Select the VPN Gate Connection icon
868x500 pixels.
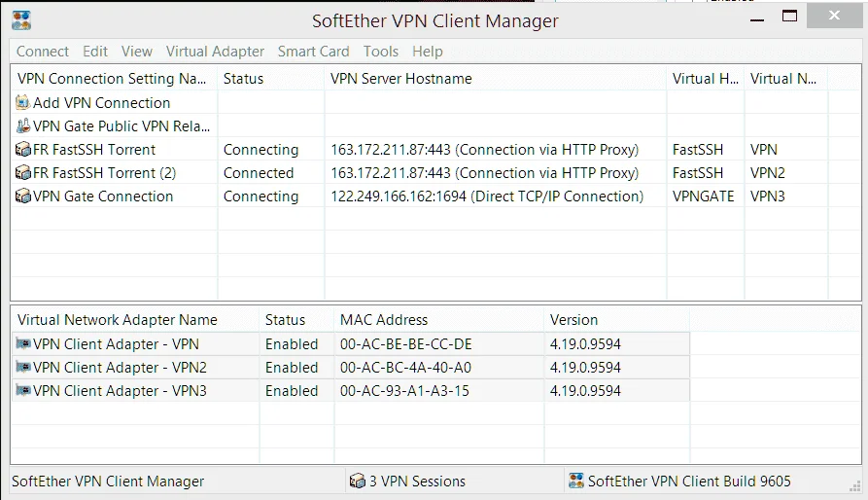coord(22,196)
